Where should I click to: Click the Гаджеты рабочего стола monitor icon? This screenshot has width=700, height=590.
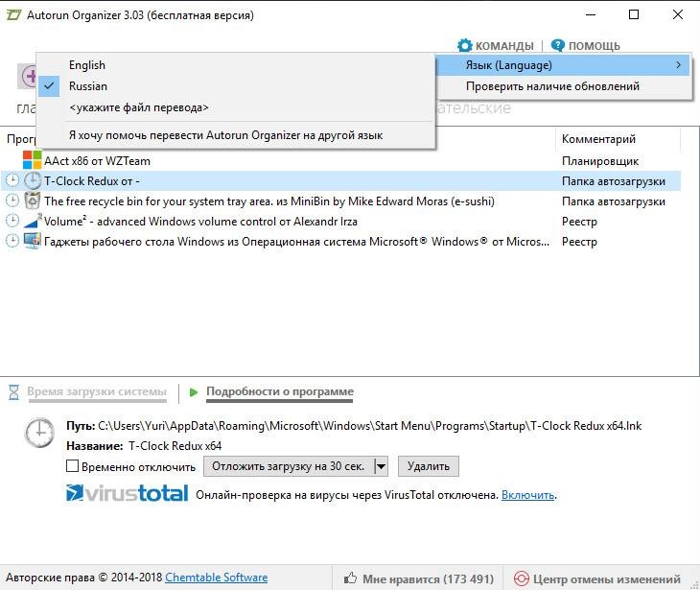click(x=33, y=241)
